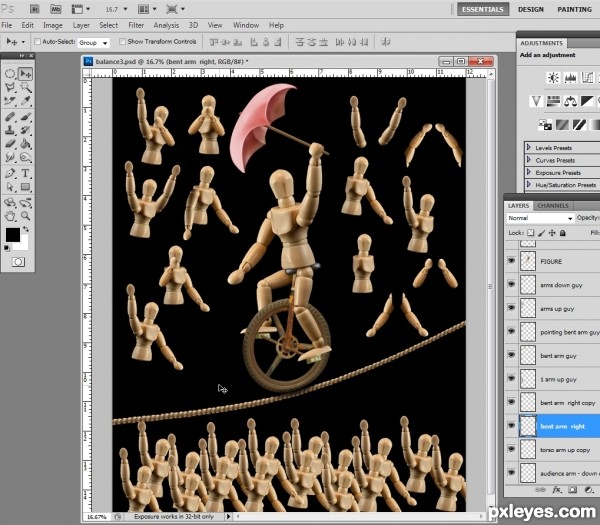The height and width of the screenshot is (525, 600).
Task: Select the Elliptical Marquee tool
Action: click(x=10, y=73)
